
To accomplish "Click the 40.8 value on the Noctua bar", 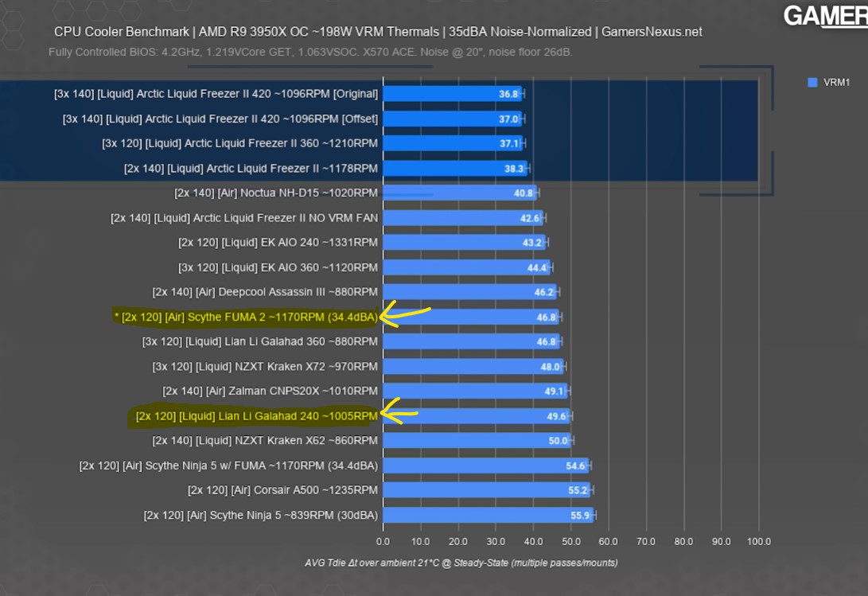I will [x=524, y=193].
